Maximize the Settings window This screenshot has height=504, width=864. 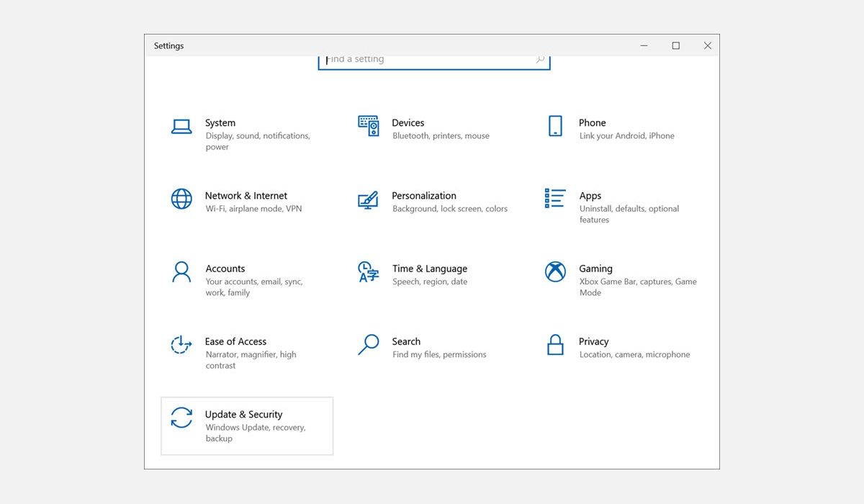click(x=675, y=46)
